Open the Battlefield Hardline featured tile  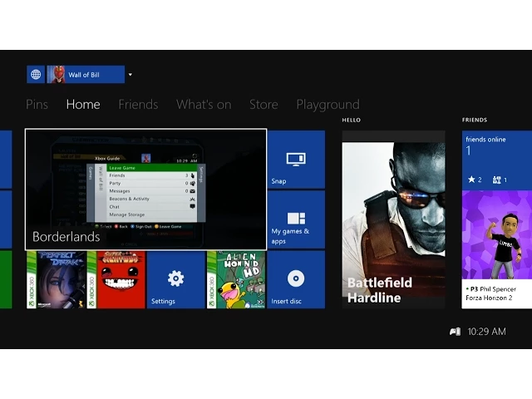393,219
